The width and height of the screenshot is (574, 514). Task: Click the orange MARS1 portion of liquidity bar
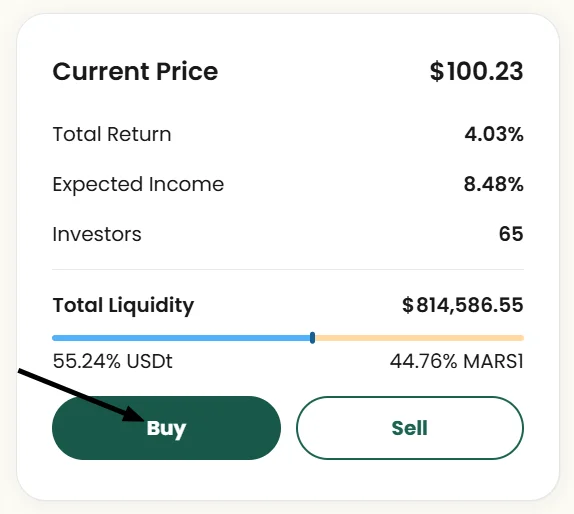(x=420, y=338)
